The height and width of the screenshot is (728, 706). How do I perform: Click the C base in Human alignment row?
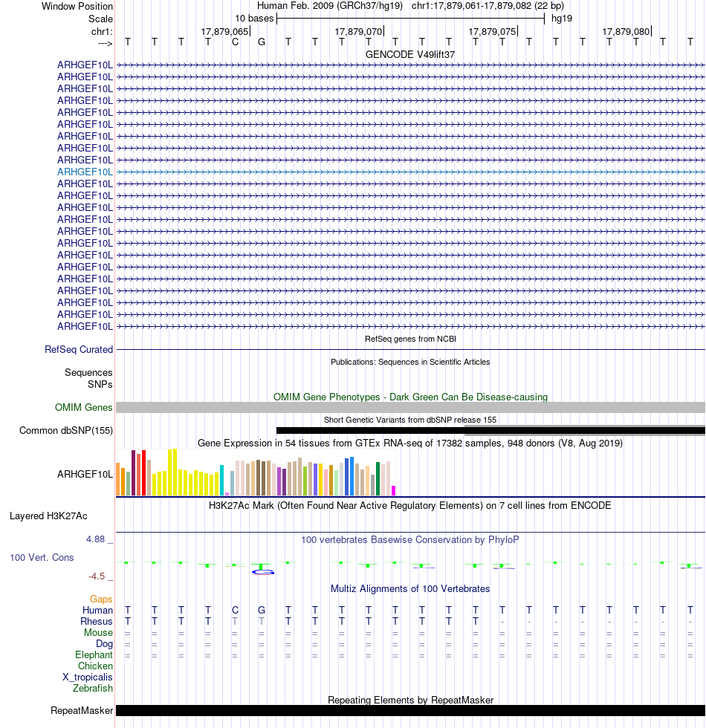(x=235, y=610)
